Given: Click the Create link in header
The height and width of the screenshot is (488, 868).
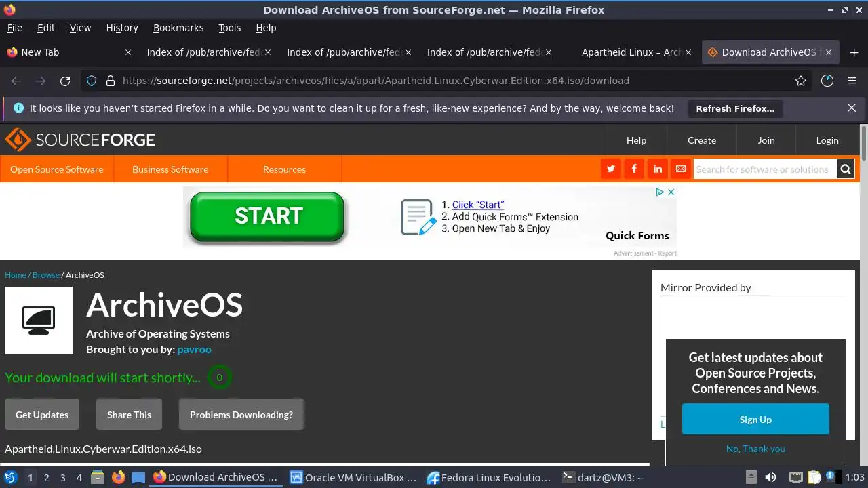Looking at the screenshot, I should click(x=702, y=140).
